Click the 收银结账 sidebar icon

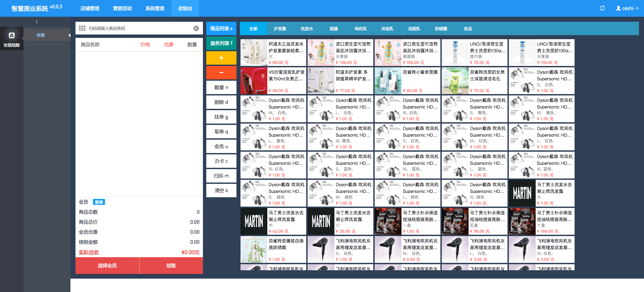pos(12,39)
